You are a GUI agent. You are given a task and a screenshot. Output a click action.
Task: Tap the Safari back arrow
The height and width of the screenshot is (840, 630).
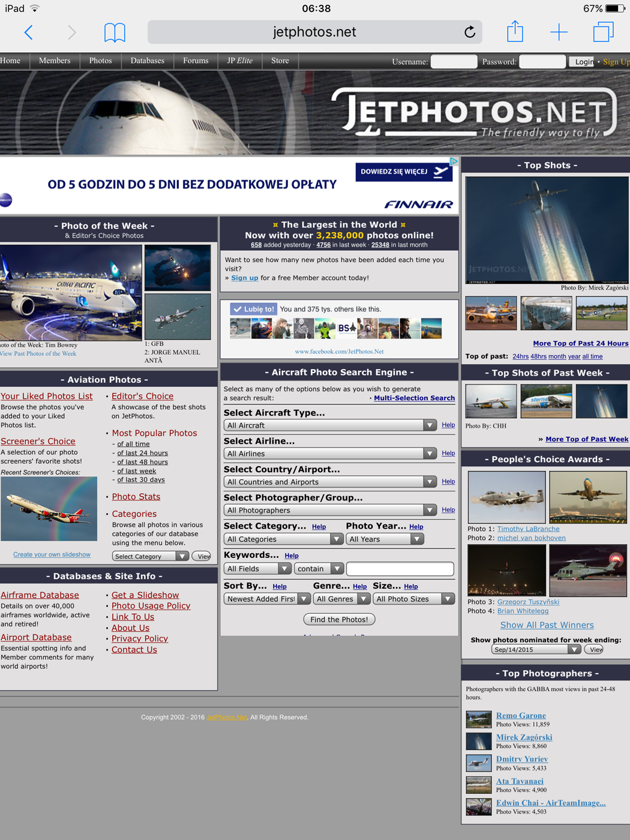point(28,32)
